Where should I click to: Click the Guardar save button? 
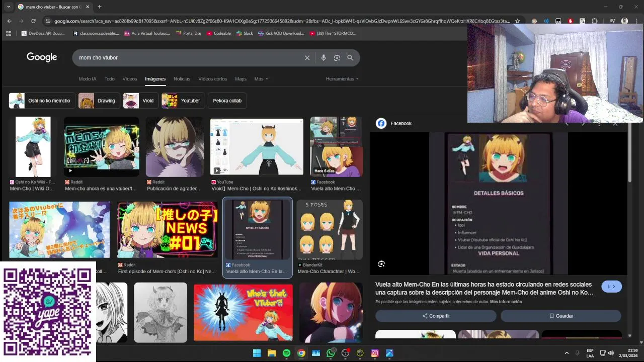click(x=560, y=316)
